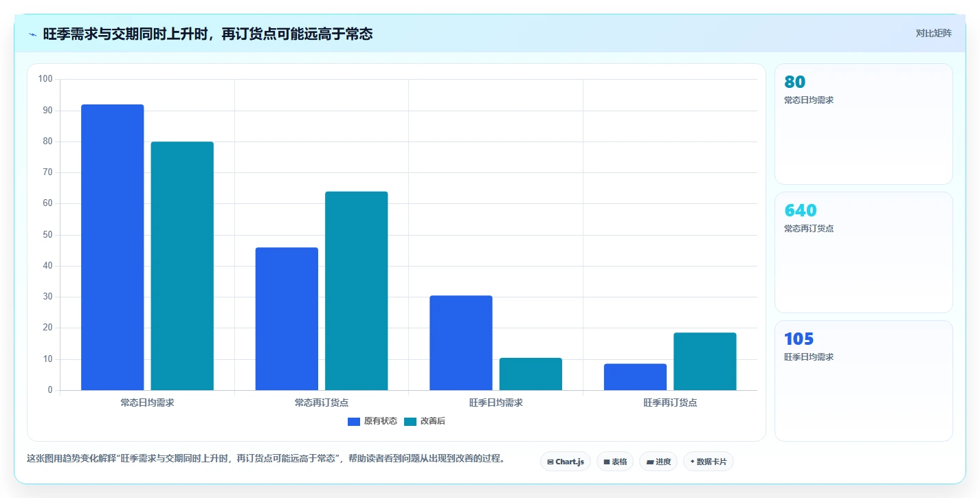This screenshot has height=498, width=980.
Task: Click the 0 y-axis tick label
Action: (50, 390)
